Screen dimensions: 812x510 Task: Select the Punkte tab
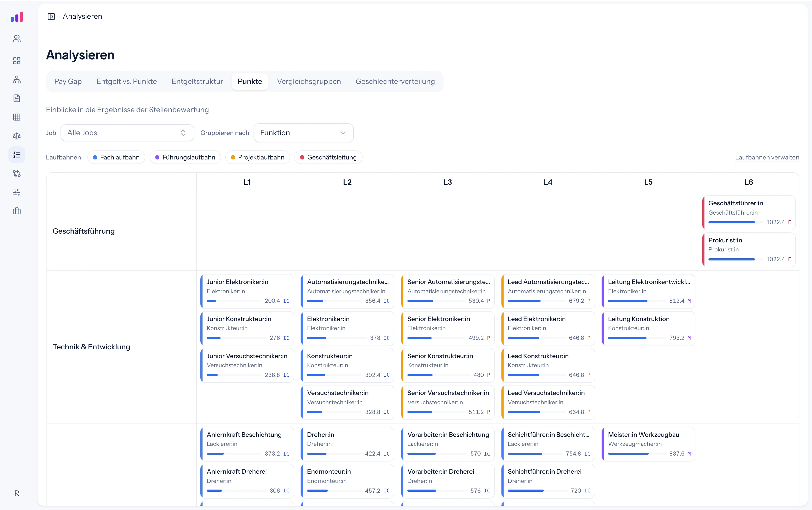[x=250, y=82]
